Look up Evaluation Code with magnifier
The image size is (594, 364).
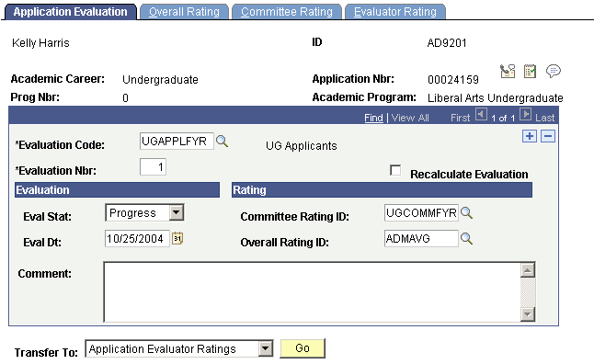tap(222, 142)
